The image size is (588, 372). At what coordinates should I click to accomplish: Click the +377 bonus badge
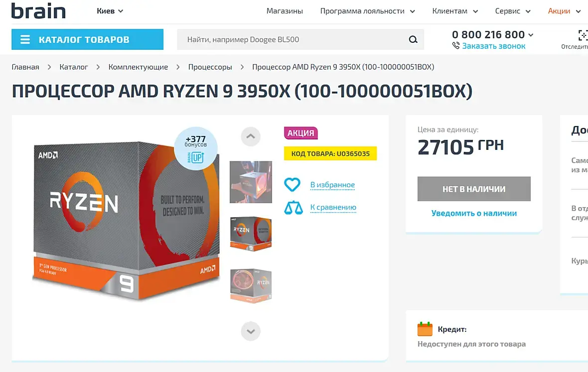point(195,148)
